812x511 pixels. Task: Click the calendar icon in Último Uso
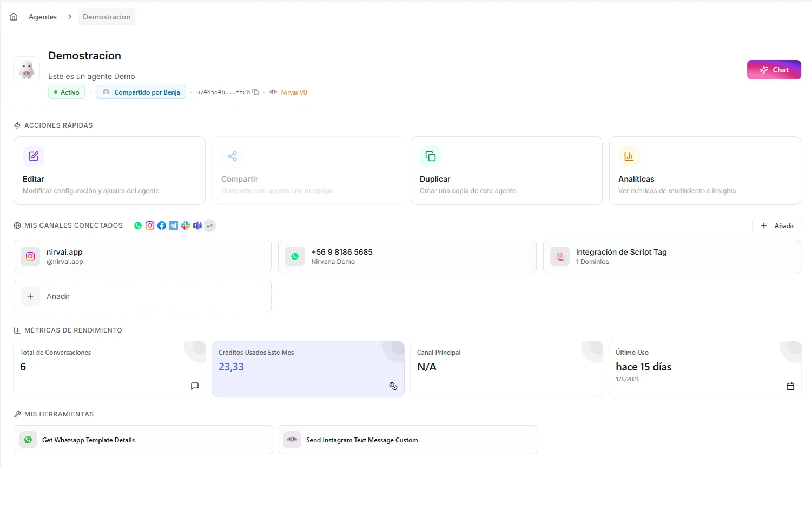click(790, 386)
